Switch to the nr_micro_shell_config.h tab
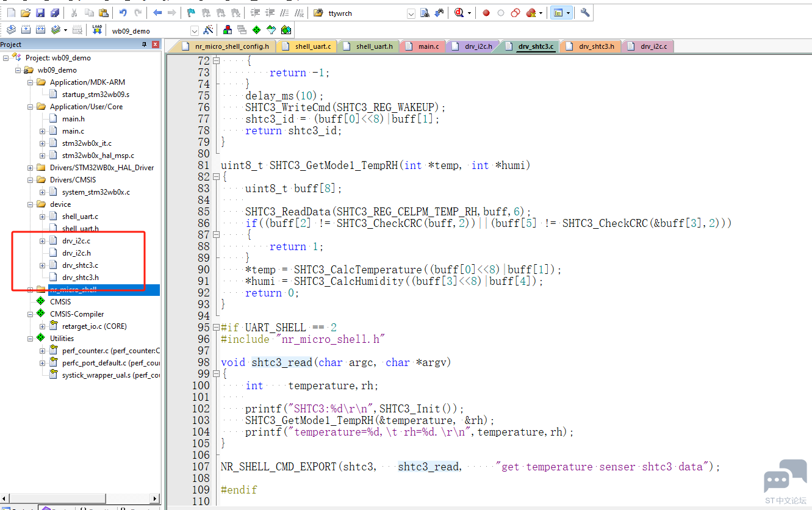This screenshot has width=812, height=510. click(226, 46)
